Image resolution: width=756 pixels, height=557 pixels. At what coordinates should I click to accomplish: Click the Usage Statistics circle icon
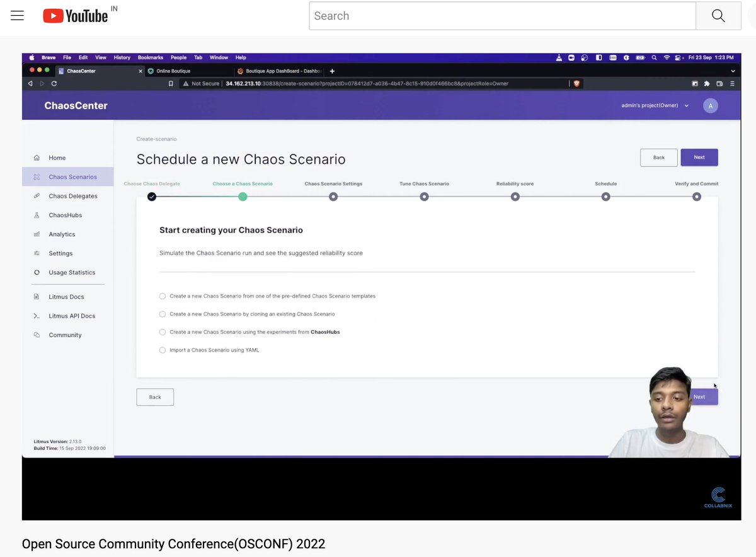37,272
